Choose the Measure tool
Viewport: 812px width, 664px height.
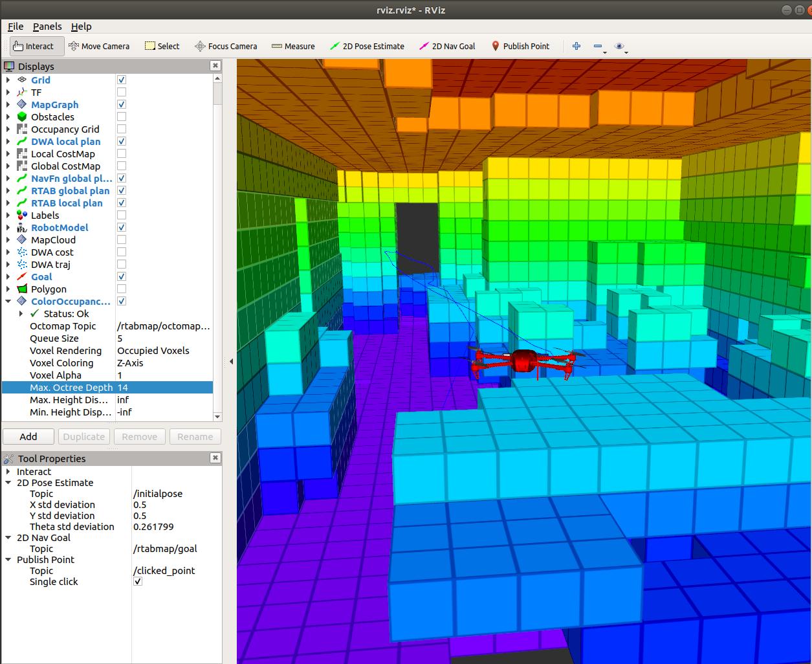coord(293,46)
